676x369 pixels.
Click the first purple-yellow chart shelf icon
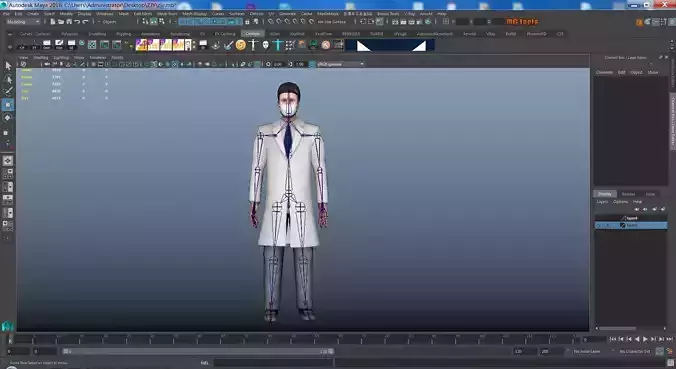[x=141, y=45]
